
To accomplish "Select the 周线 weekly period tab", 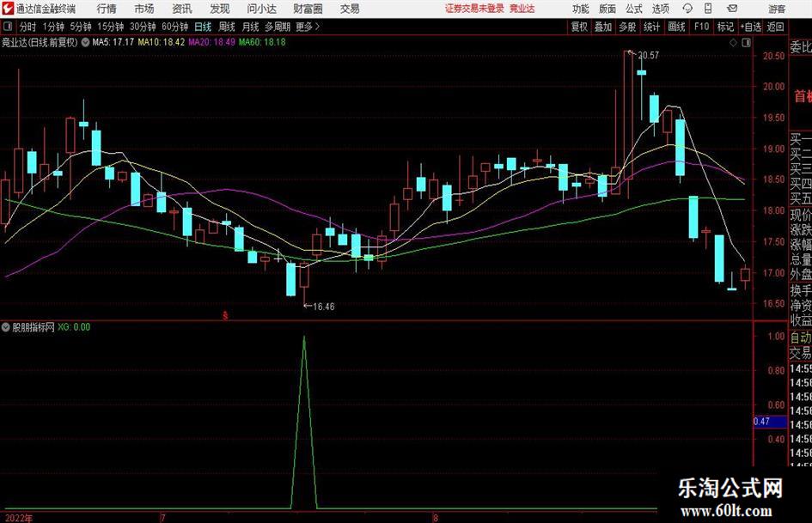I will point(227,27).
